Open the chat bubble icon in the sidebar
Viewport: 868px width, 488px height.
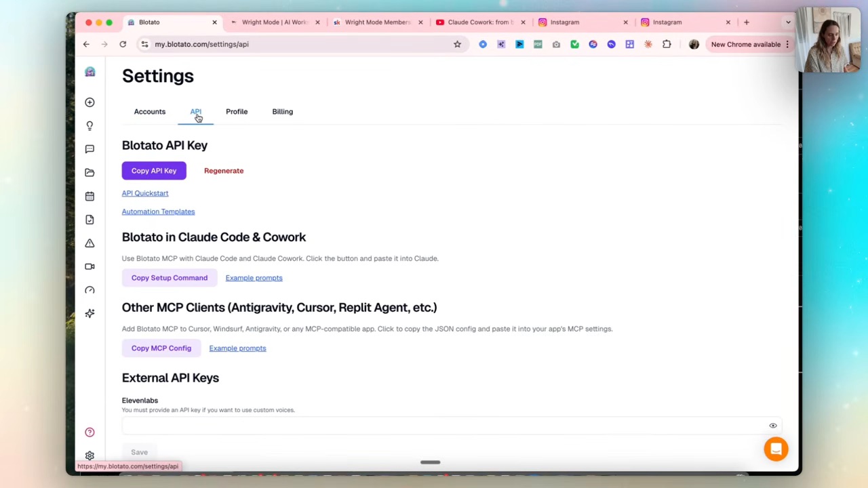(90, 149)
